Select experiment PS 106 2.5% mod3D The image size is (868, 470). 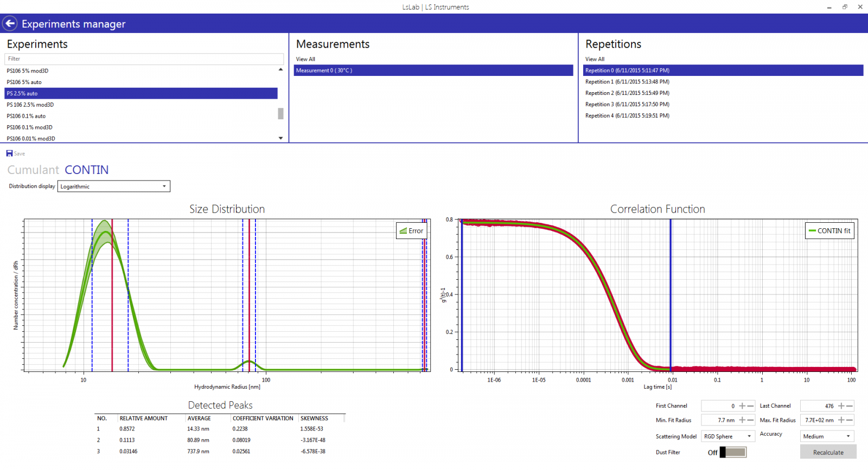click(x=141, y=105)
